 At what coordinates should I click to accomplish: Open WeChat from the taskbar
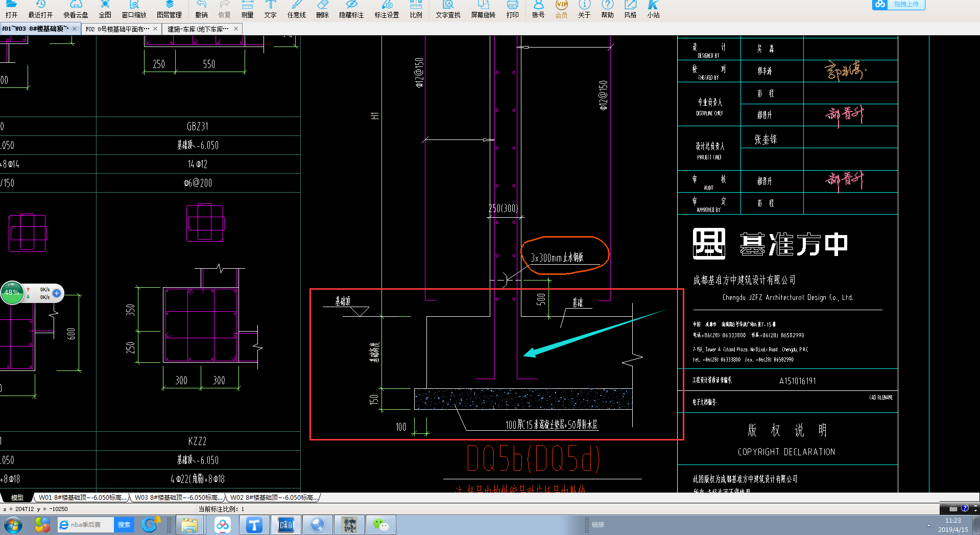coord(380,525)
